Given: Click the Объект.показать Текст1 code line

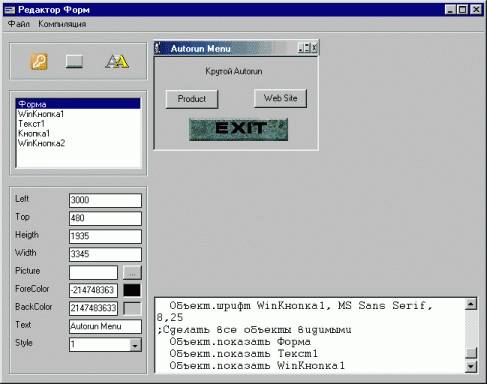Looking at the screenshot, I should coord(244,354).
